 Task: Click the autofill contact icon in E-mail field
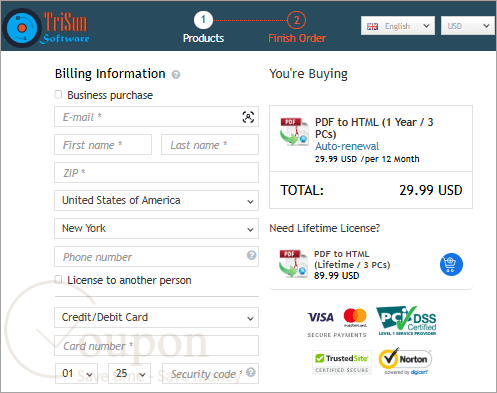248,117
